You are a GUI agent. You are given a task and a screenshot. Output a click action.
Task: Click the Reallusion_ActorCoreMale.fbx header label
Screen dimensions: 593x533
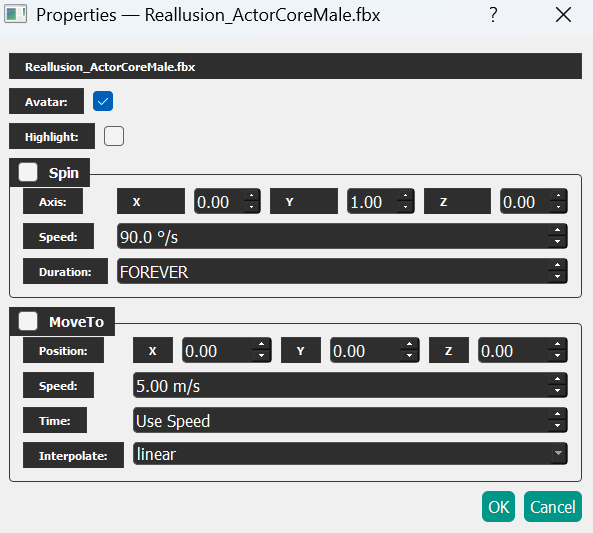(x=295, y=66)
